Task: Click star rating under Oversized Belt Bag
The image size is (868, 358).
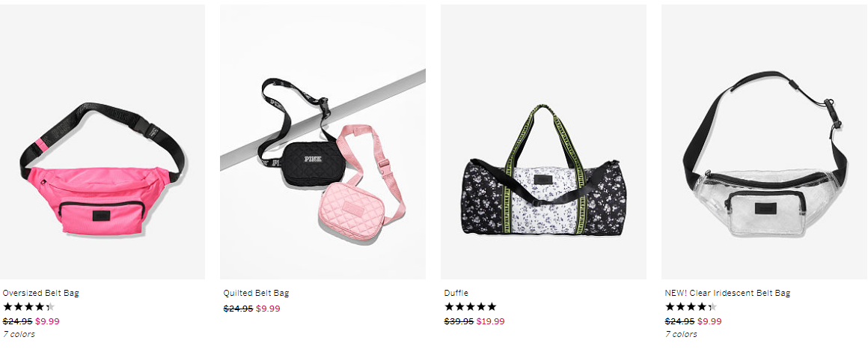Action: click(x=28, y=306)
